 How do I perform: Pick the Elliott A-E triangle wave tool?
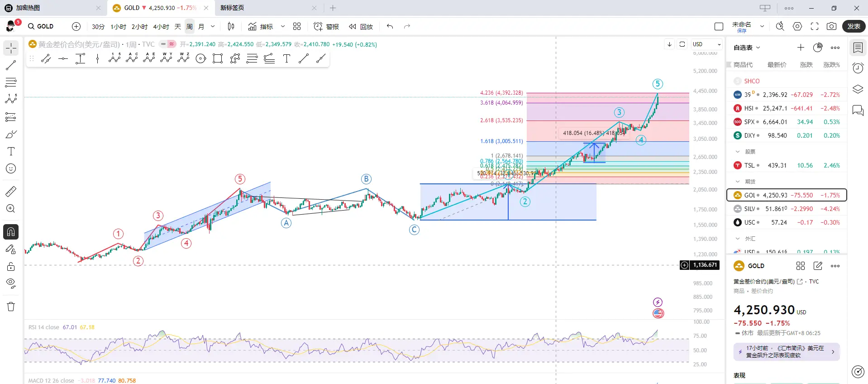tap(149, 58)
